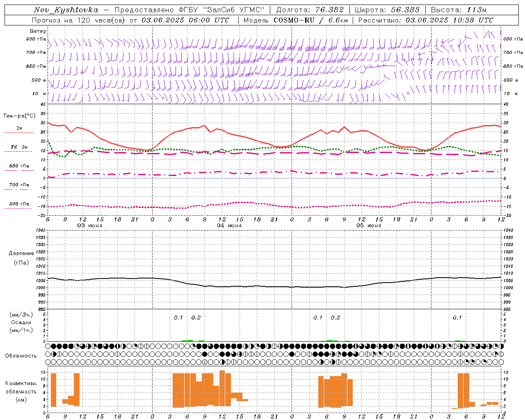The width and height of the screenshot is (525, 420).
Task: Click the Облачность cloud cover label
Action: click(21, 356)
